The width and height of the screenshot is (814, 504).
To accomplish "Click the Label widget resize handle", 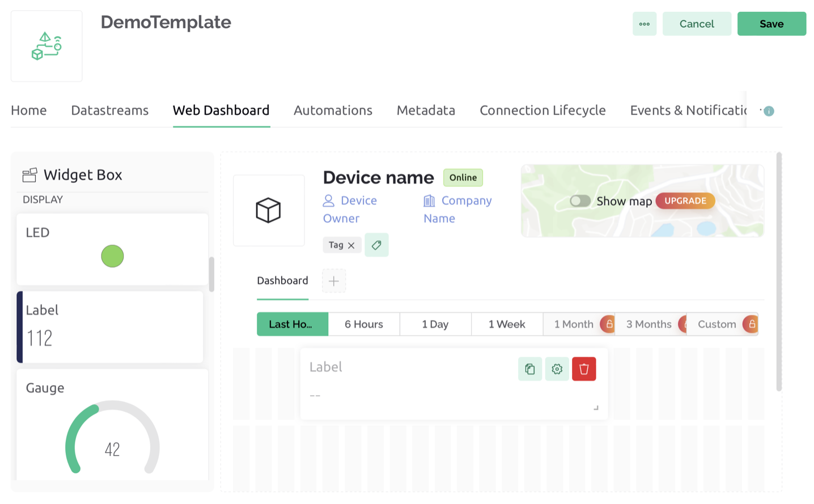I will [596, 408].
